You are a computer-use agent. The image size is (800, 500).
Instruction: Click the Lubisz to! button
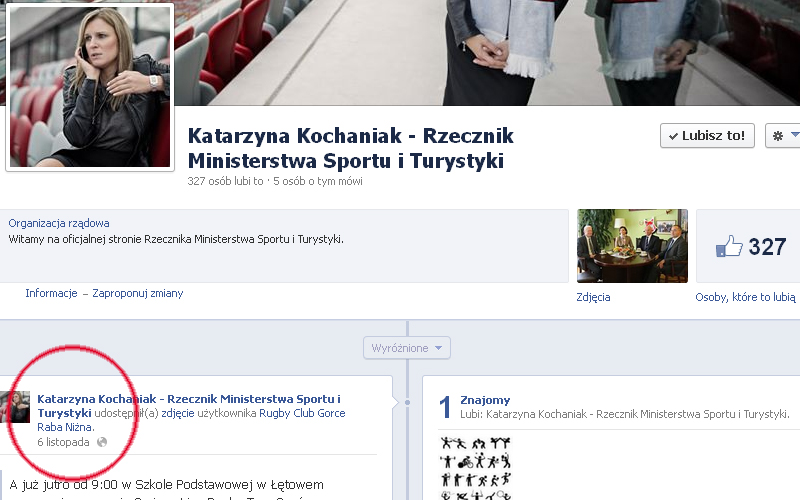point(707,136)
